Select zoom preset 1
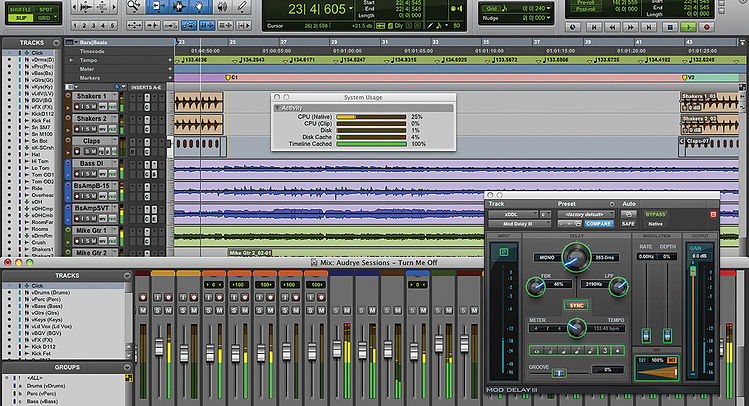The width and height of the screenshot is (749, 406). coord(75,25)
